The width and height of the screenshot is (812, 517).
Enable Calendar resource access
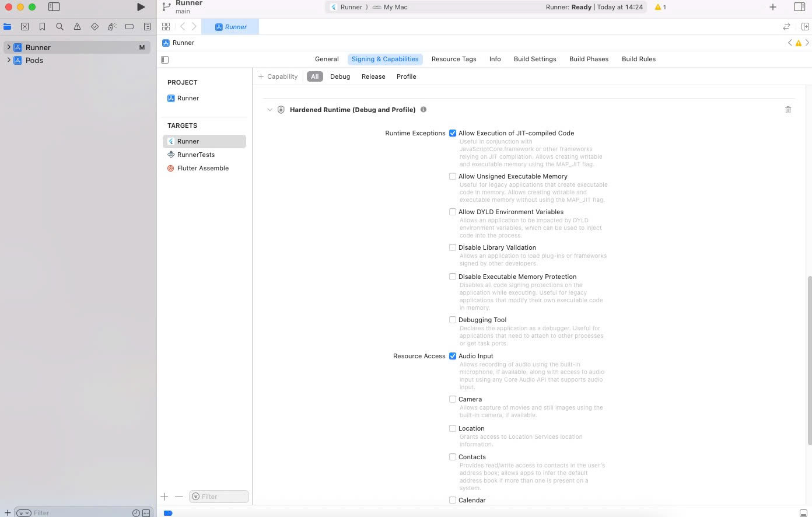click(x=453, y=500)
